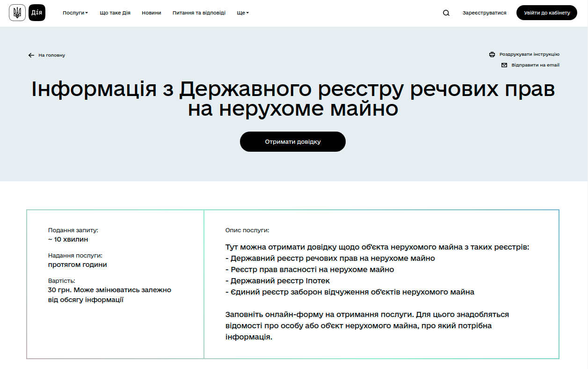The width and height of the screenshot is (588, 369).
Task: Expand the Ще dropdown menu
Action: pyautogui.click(x=243, y=13)
